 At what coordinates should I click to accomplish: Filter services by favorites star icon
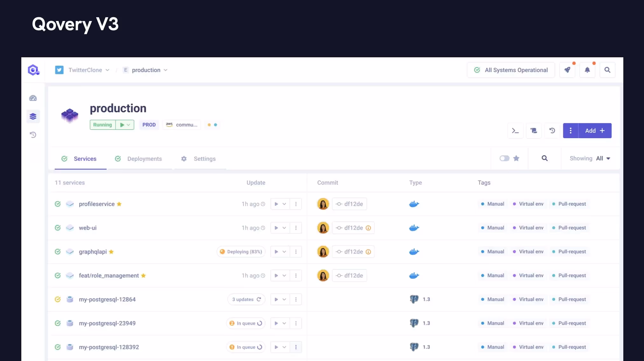pyautogui.click(x=516, y=158)
